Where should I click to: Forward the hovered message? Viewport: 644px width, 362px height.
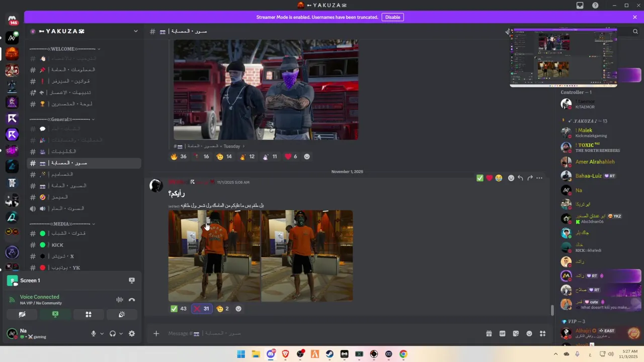[x=530, y=178]
